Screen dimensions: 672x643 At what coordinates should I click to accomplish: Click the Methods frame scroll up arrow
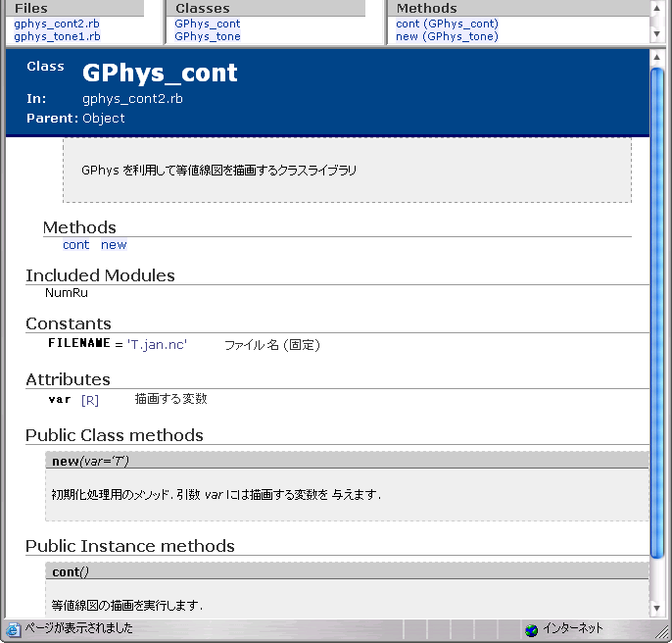[657, 7]
